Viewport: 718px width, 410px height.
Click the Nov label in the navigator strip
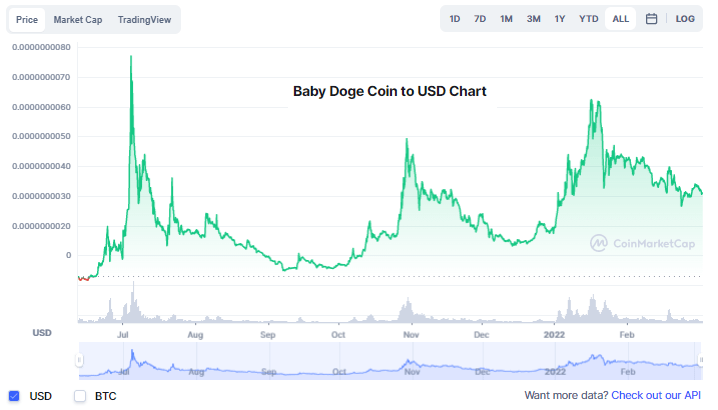[409, 371]
